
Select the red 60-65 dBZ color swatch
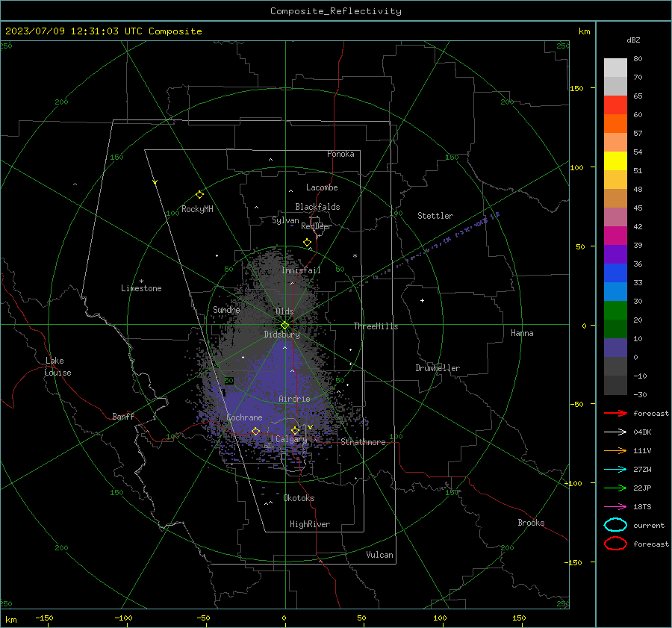615,105
